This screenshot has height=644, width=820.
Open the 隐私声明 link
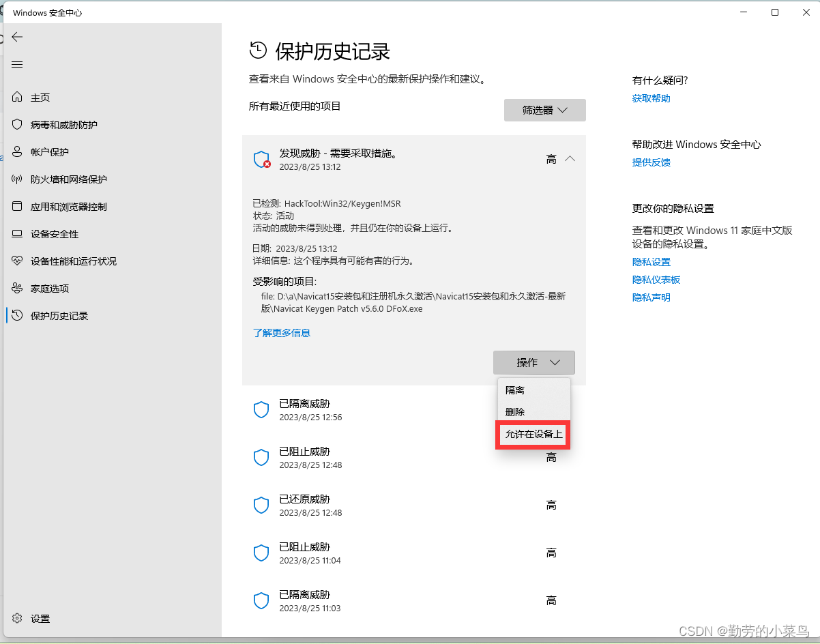[651, 297]
